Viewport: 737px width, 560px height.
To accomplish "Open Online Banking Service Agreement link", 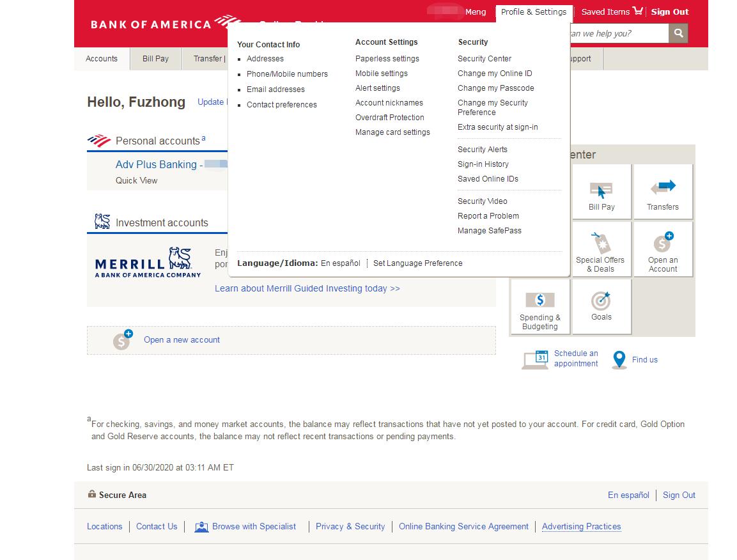I will coord(463,527).
